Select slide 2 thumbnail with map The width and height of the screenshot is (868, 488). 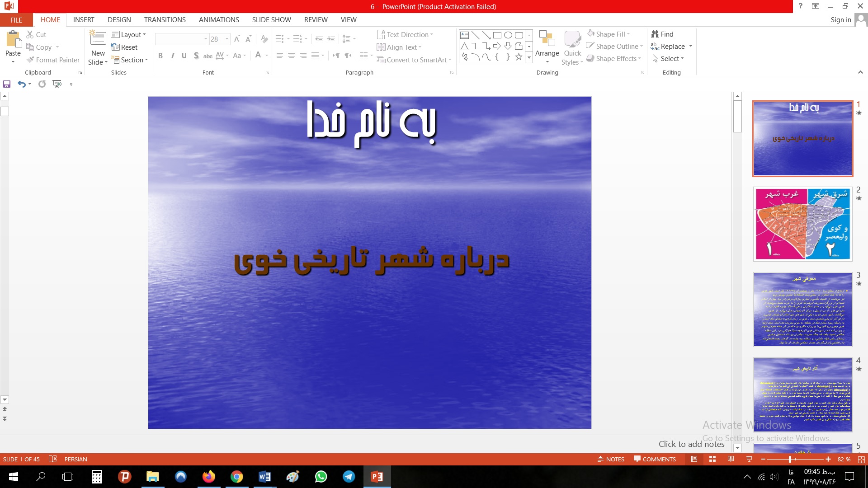point(802,224)
